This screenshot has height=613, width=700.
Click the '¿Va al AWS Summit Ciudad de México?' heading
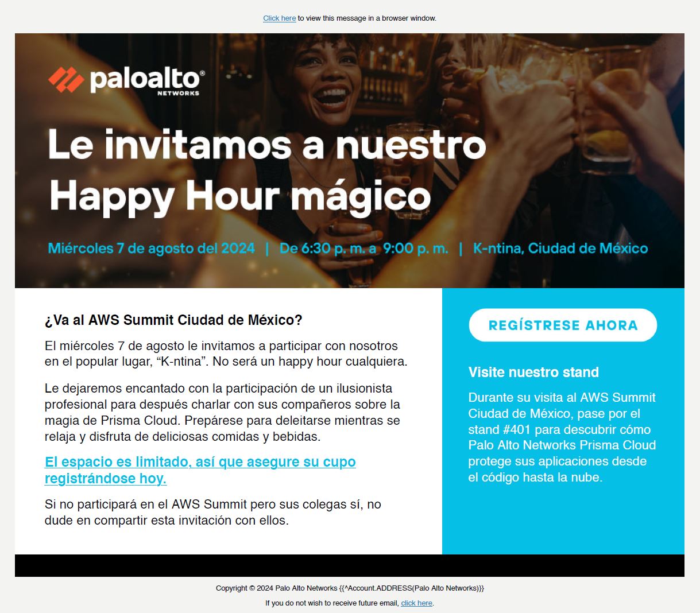pos(173,320)
